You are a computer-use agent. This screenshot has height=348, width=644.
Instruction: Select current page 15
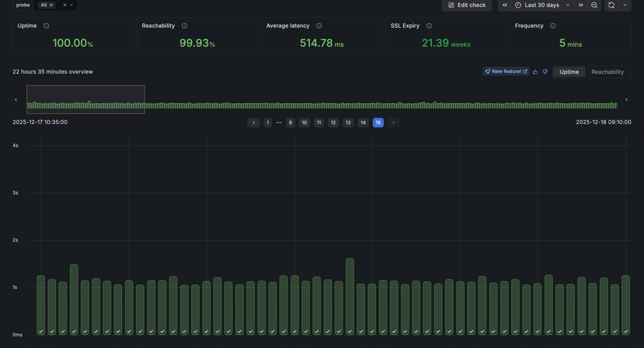coord(378,123)
